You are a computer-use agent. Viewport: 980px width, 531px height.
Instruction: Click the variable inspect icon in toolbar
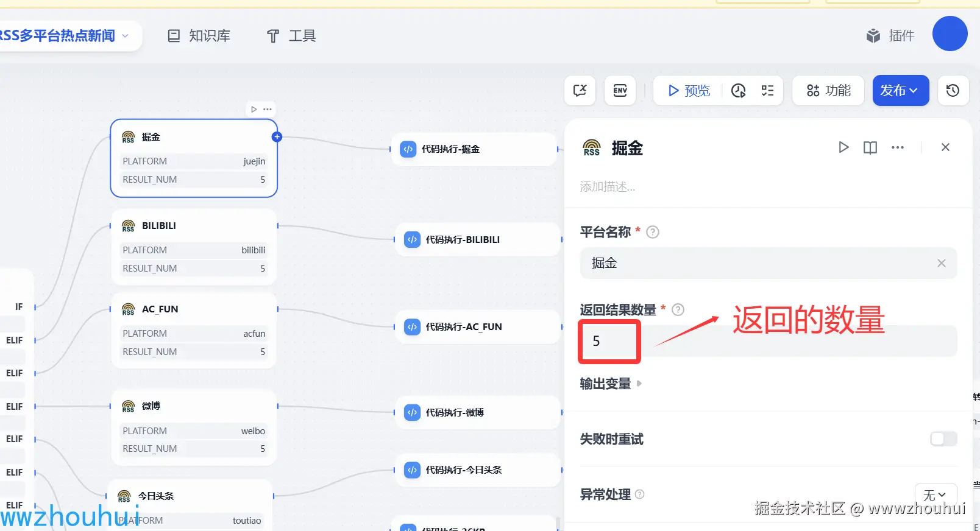580,91
